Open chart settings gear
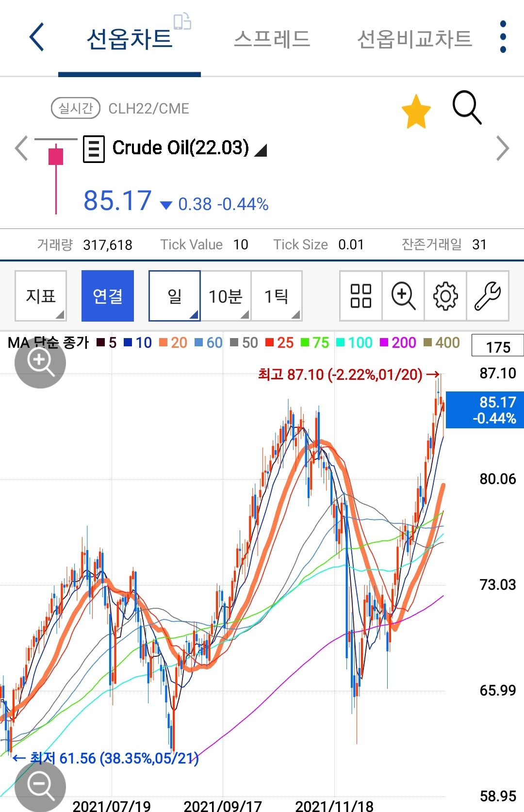This screenshot has height=812, width=524. (445, 296)
